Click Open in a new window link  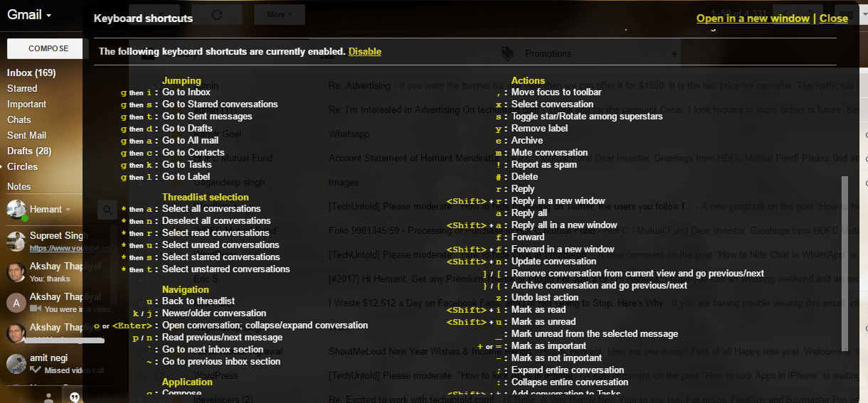coord(753,18)
